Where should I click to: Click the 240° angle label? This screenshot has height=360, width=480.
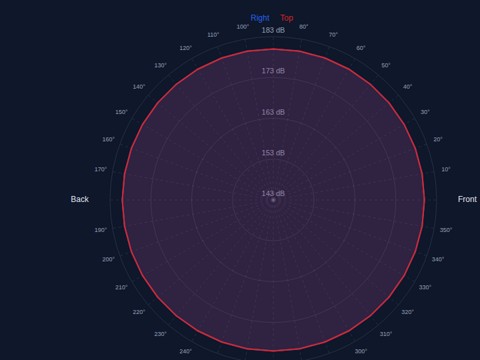point(186,351)
